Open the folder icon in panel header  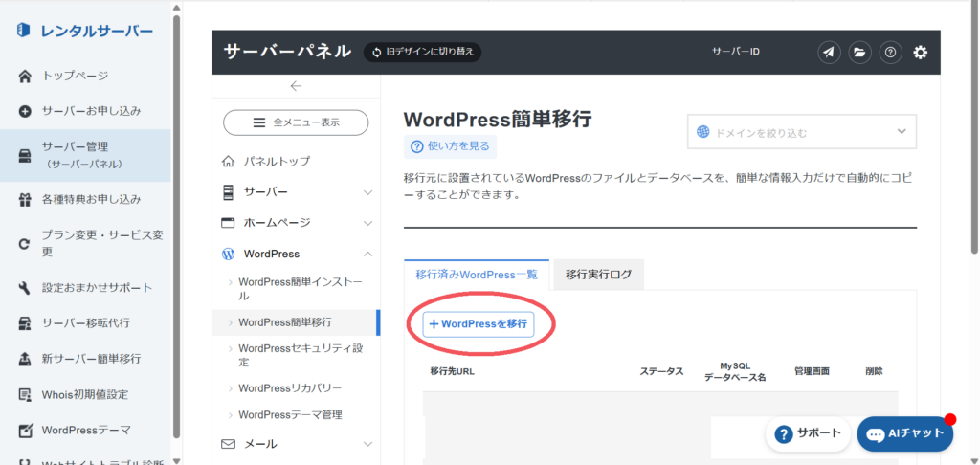860,53
